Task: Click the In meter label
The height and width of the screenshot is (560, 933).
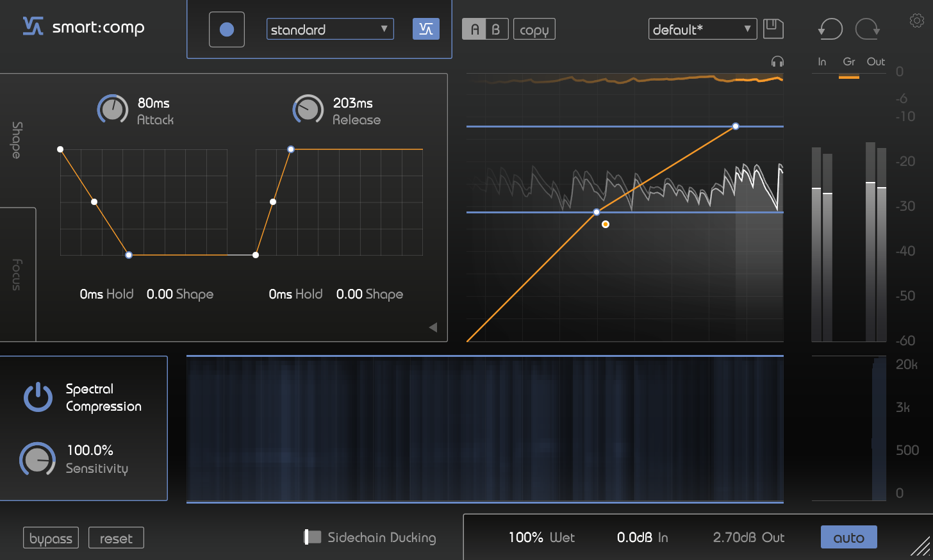Action: click(822, 62)
